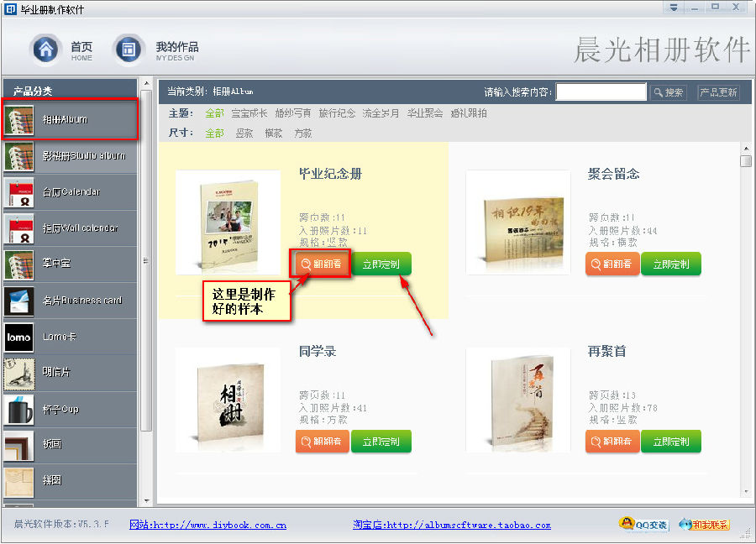The width and height of the screenshot is (756, 544).
Task: Filter theme by 旅行纪念
Action: click(337, 113)
